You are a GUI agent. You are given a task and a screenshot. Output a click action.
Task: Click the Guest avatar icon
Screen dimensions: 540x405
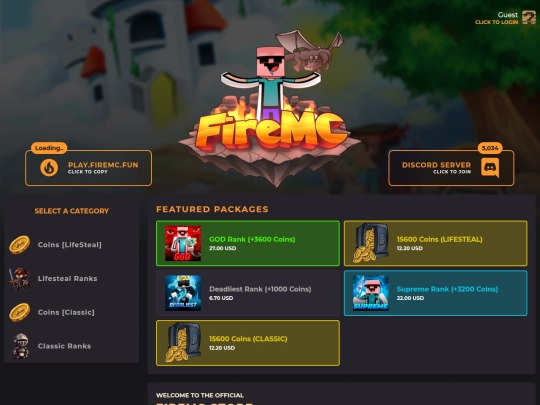(x=528, y=17)
